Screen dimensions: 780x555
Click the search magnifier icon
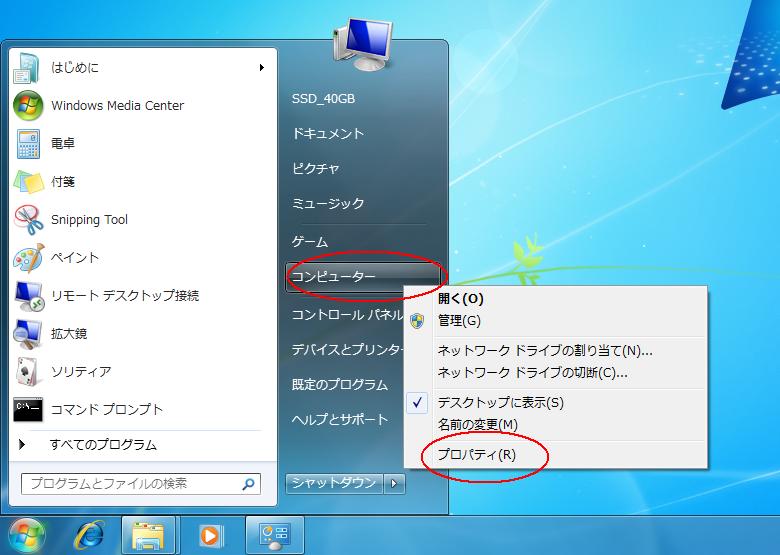point(248,483)
